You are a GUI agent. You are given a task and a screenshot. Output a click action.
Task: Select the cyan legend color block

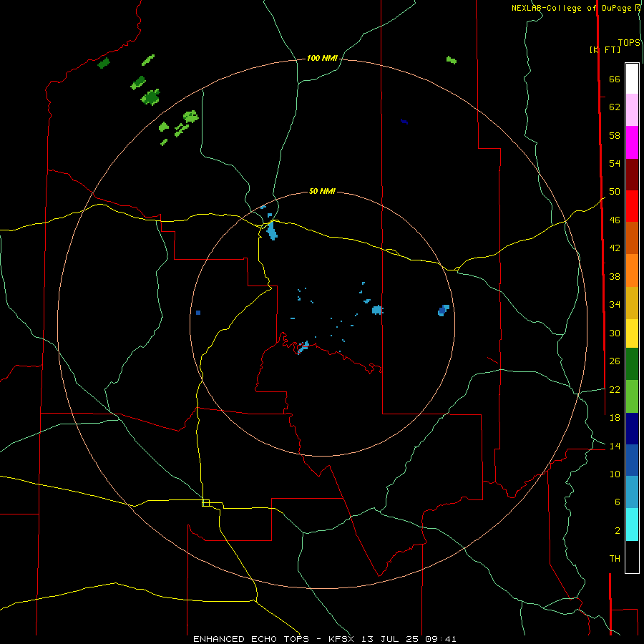coord(632,525)
